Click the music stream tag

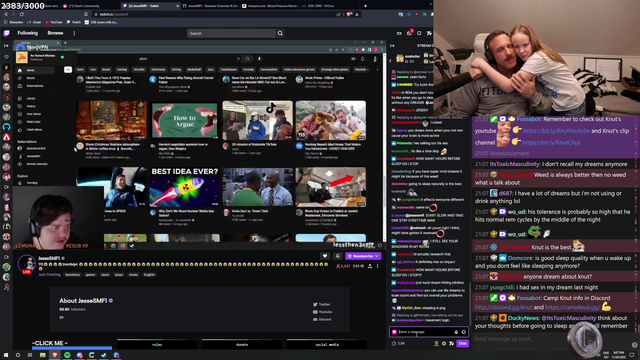(x=133, y=275)
